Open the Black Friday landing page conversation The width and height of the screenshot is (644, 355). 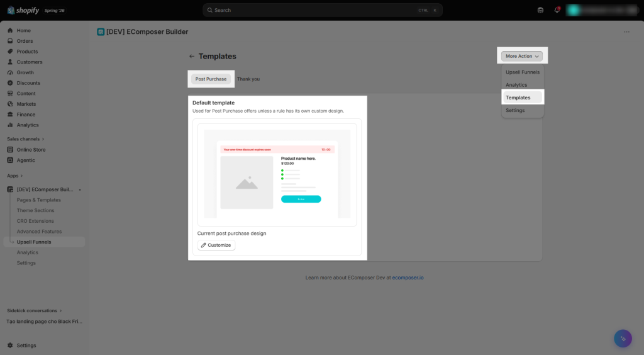coord(45,322)
